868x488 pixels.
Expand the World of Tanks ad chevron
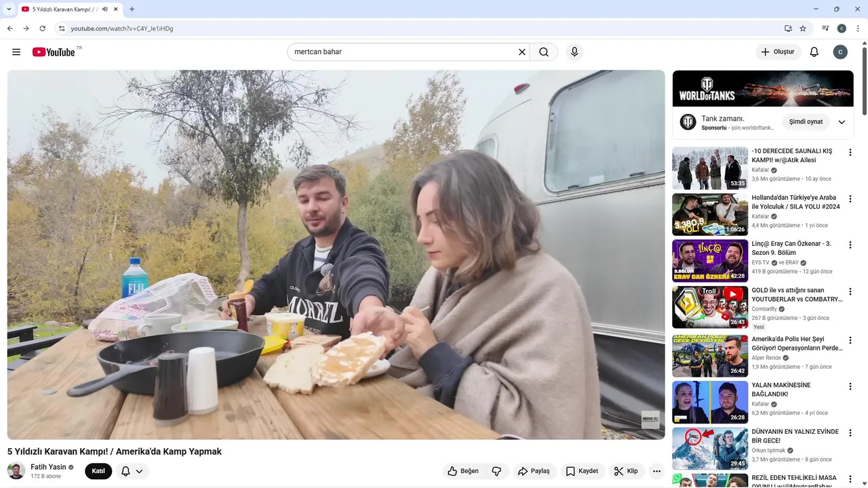point(842,122)
